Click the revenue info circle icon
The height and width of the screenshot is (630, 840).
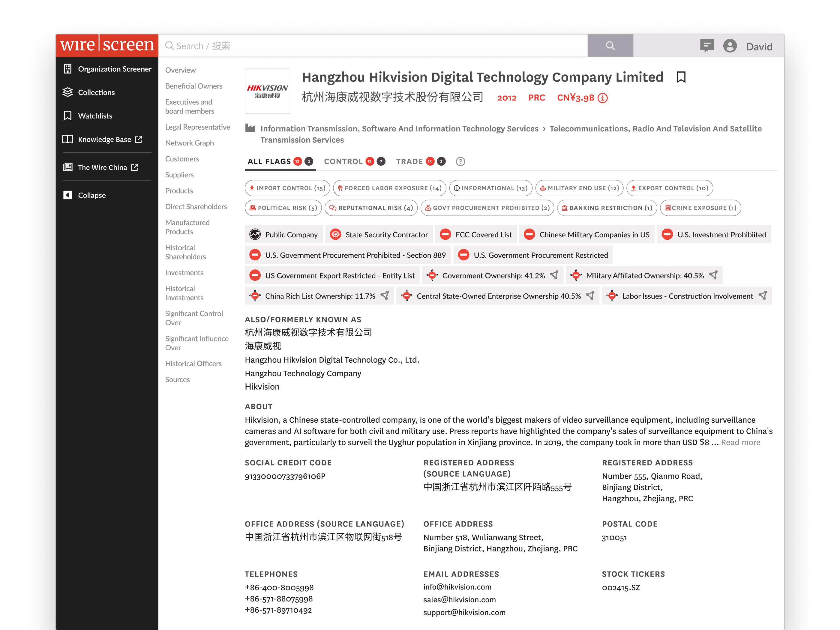pyautogui.click(x=603, y=98)
